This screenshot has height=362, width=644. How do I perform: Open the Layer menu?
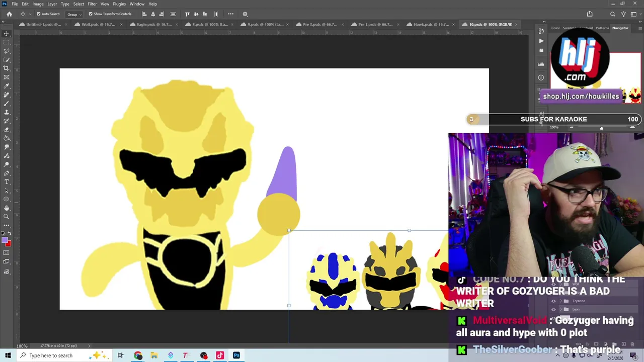click(52, 4)
